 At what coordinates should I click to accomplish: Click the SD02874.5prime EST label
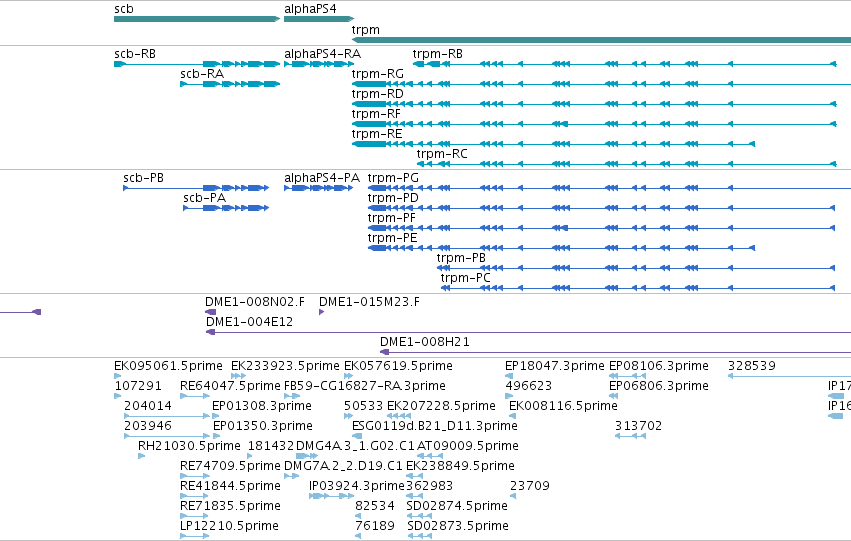tap(457, 506)
